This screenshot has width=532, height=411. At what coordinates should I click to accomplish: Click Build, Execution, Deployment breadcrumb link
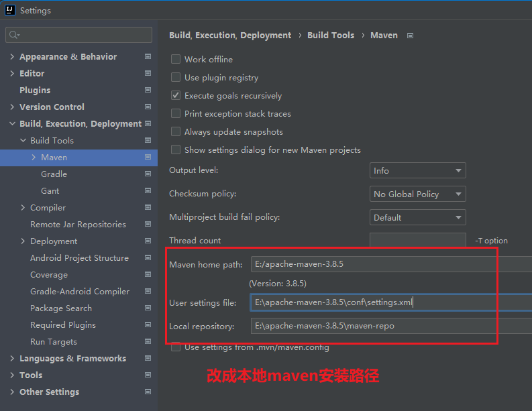click(230, 36)
